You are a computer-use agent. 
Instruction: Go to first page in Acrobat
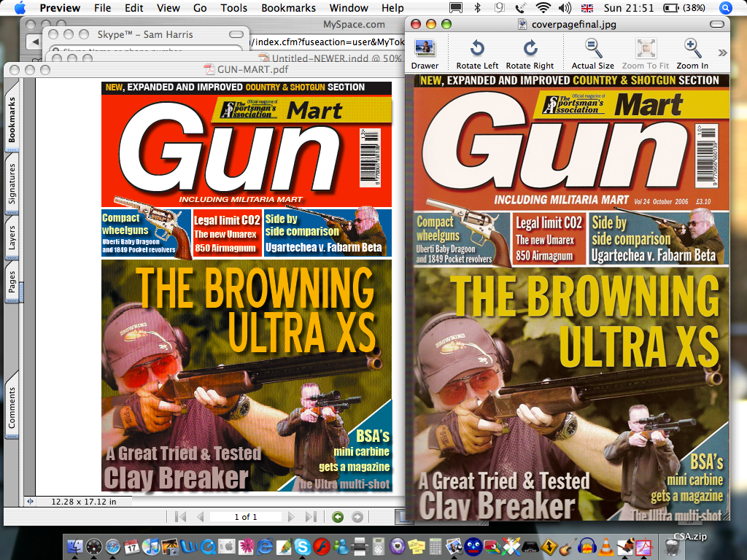click(x=180, y=517)
